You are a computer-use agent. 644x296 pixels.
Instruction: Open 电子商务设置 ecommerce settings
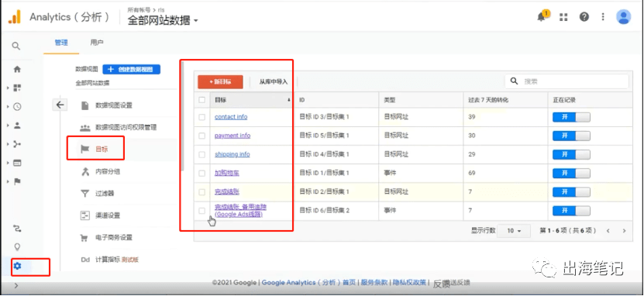click(x=114, y=238)
